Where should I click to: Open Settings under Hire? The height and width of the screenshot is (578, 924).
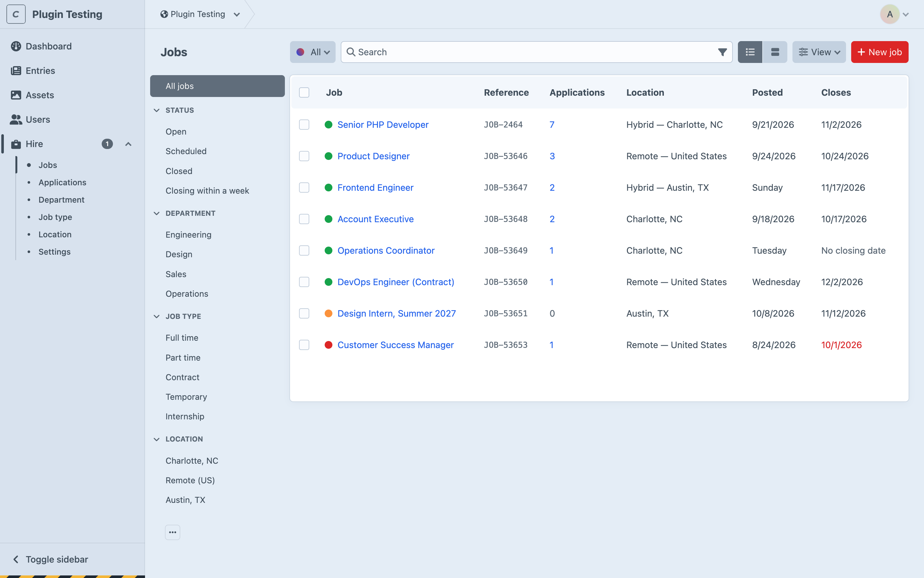(55, 252)
